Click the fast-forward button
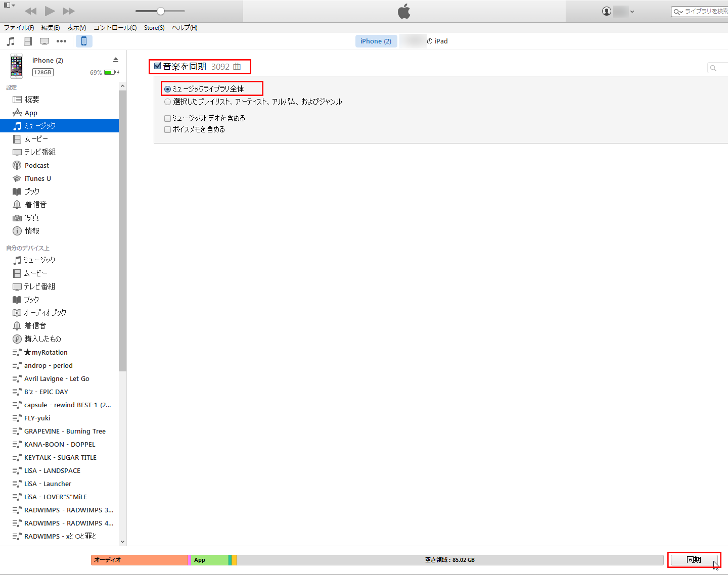728x575 pixels. pyautogui.click(x=69, y=11)
